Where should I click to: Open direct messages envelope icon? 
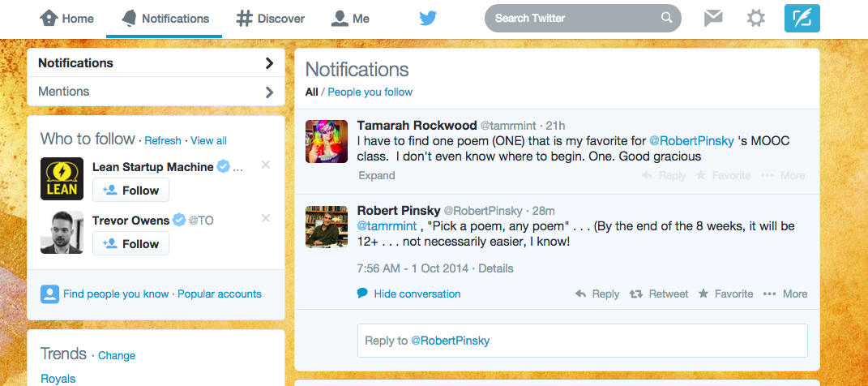[x=713, y=18]
